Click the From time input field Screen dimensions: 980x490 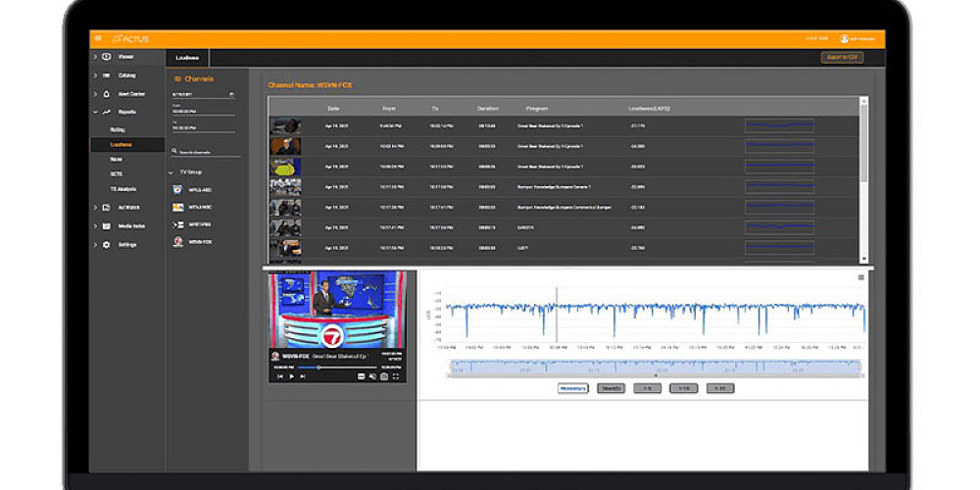(x=203, y=112)
